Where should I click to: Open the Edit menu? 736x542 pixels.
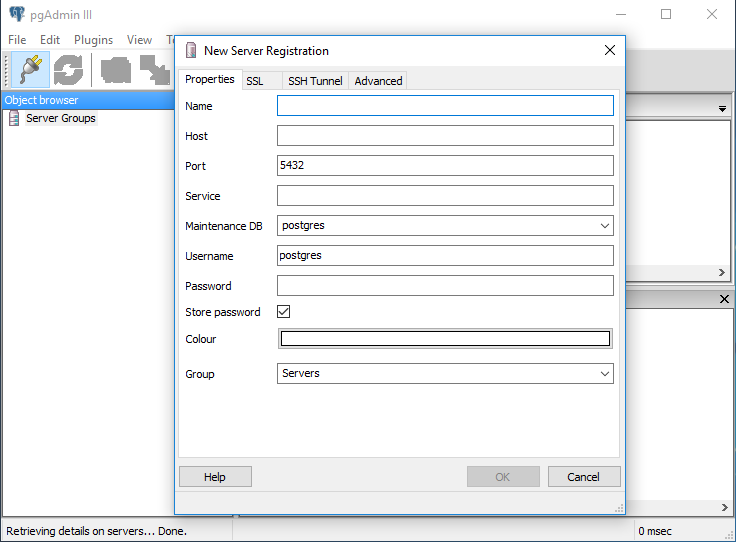point(50,40)
